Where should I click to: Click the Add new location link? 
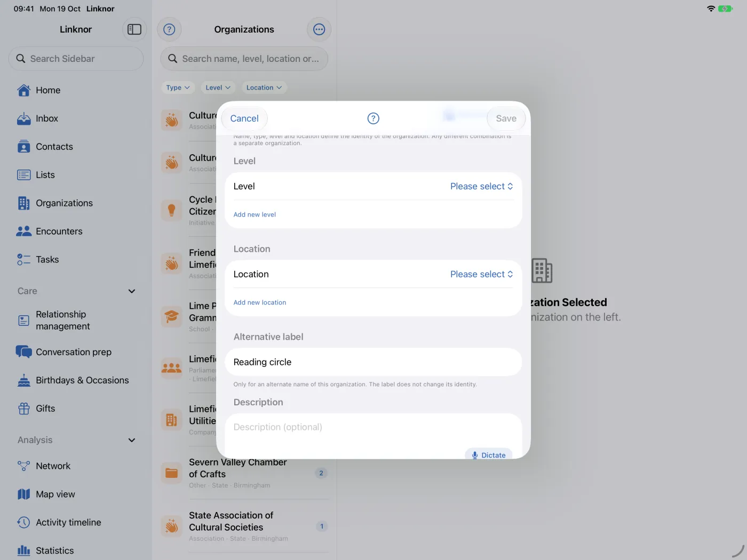coord(260,302)
